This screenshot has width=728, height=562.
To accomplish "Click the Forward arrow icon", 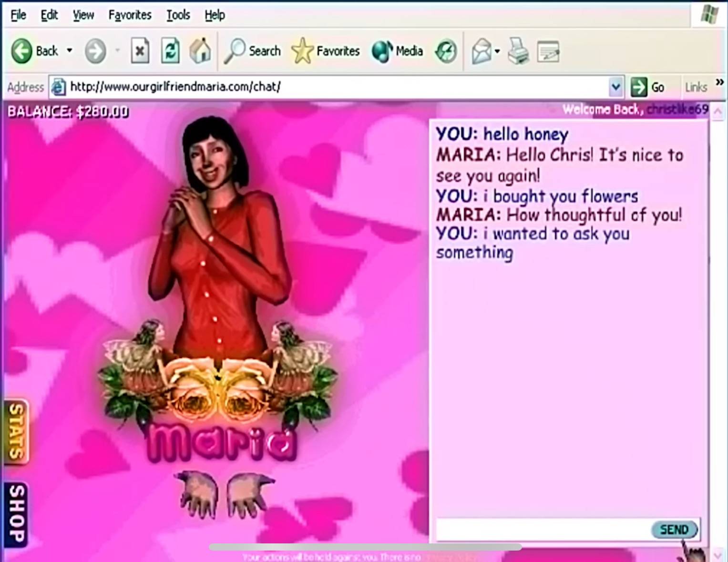I will click(x=95, y=51).
